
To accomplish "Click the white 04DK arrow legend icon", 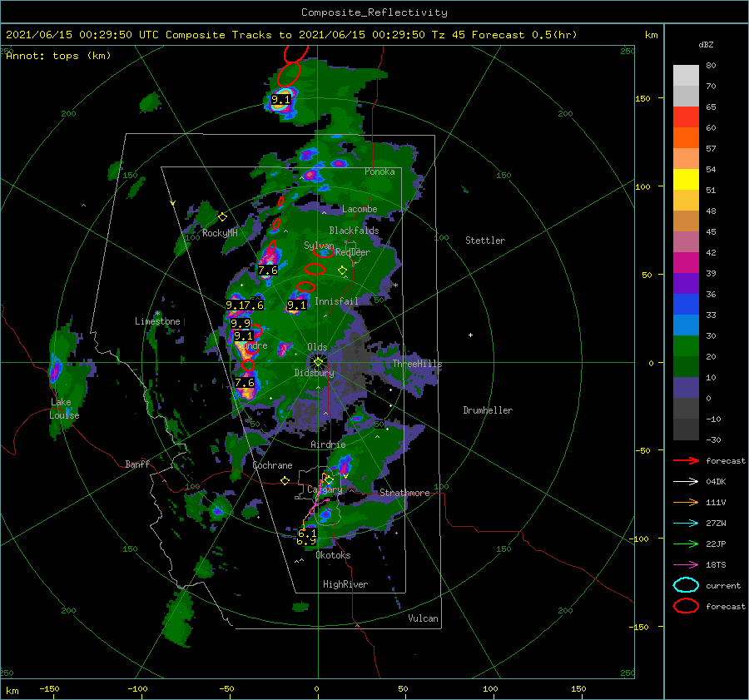I will (x=686, y=482).
